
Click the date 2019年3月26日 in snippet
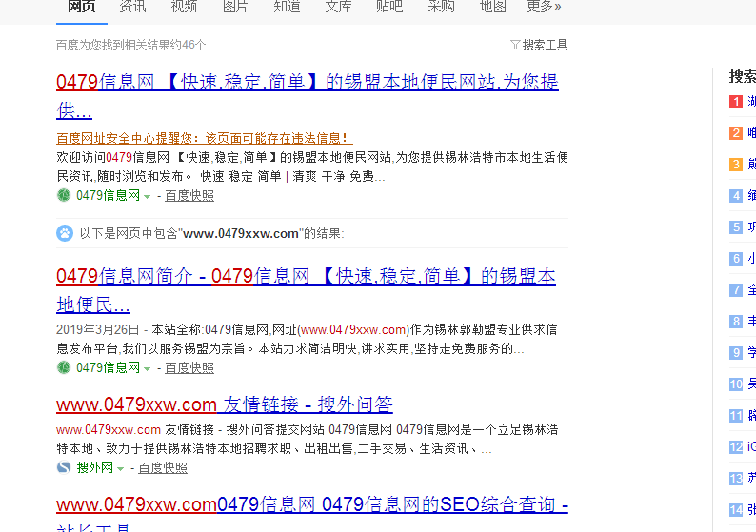click(x=97, y=329)
